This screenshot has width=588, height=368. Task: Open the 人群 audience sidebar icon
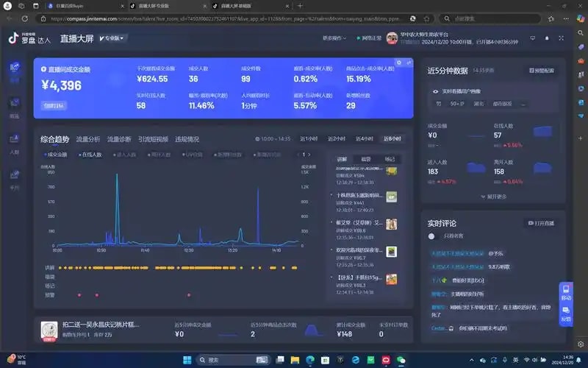(14, 139)
